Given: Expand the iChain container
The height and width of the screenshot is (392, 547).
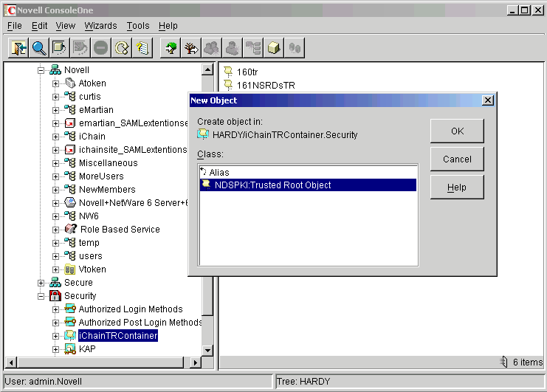Looking at the screenshot, I should click(55, 137).
